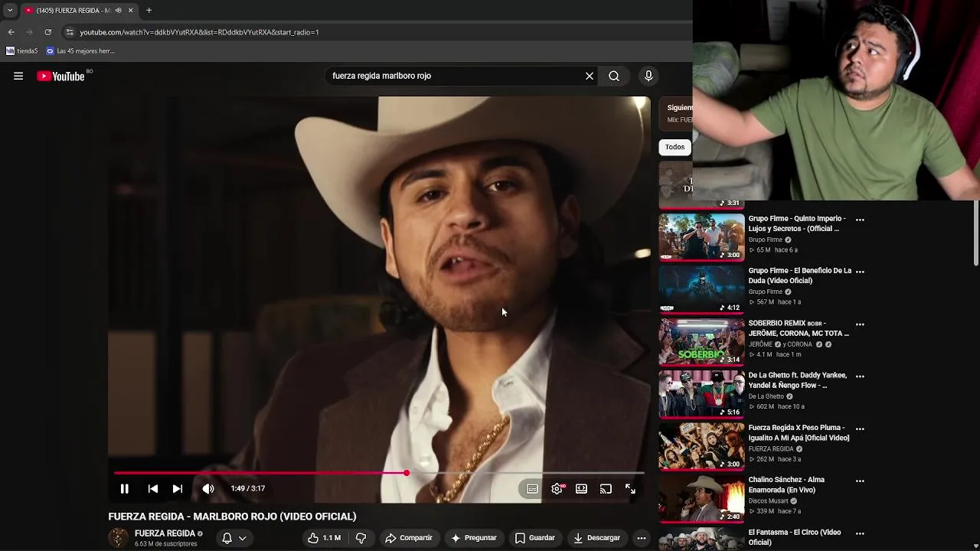Image resolution: width=980 pixels, height=551 pixels.
Task: Skip to the next video
Action: coord(178,488)
